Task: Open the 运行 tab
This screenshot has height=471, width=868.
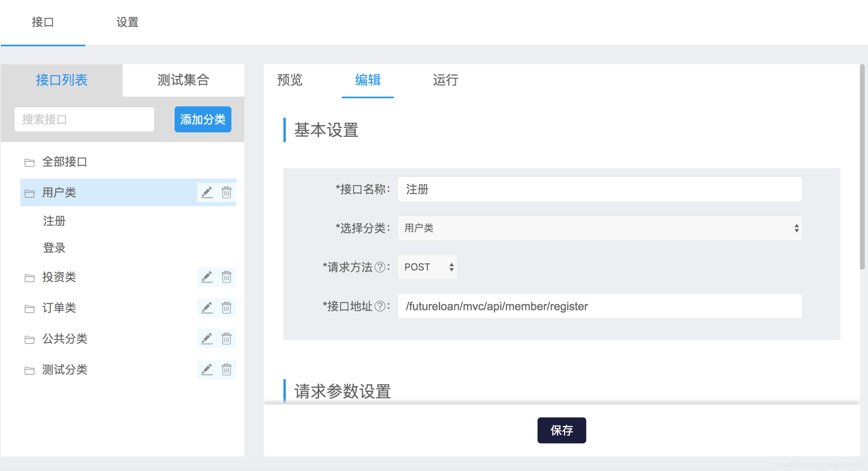Action: point(446,80)
